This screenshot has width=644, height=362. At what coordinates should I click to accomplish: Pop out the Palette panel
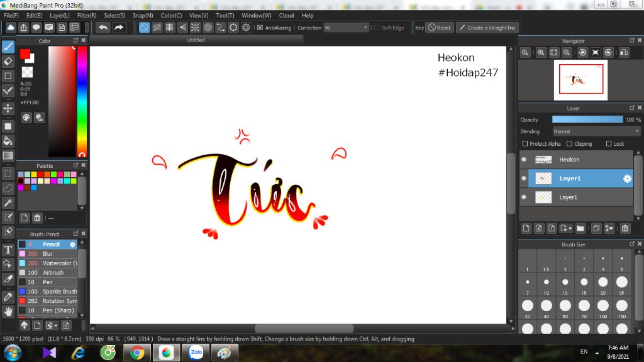click(x=75, y=165)
